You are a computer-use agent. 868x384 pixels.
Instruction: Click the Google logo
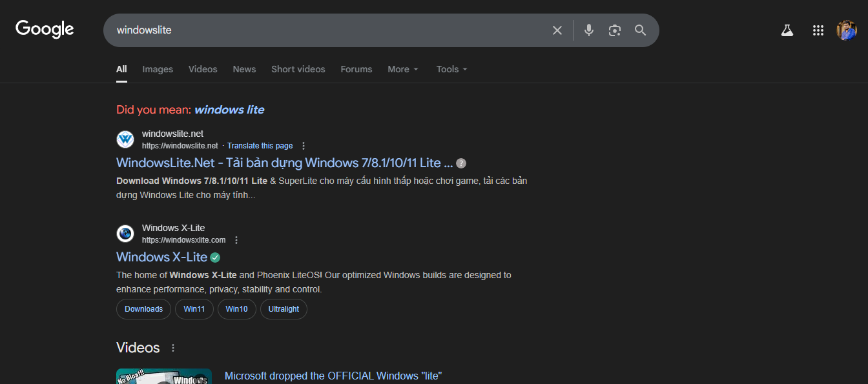tap(45, 30)
